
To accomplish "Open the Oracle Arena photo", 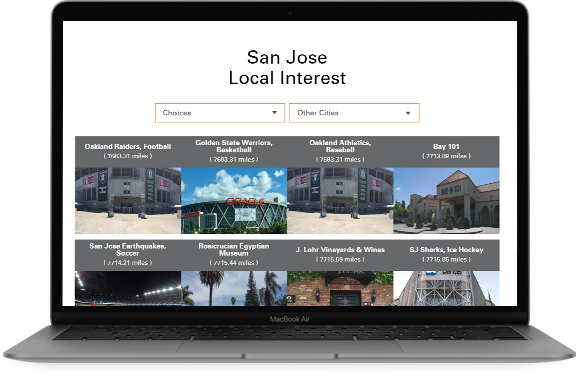I will tap(234, 200).
